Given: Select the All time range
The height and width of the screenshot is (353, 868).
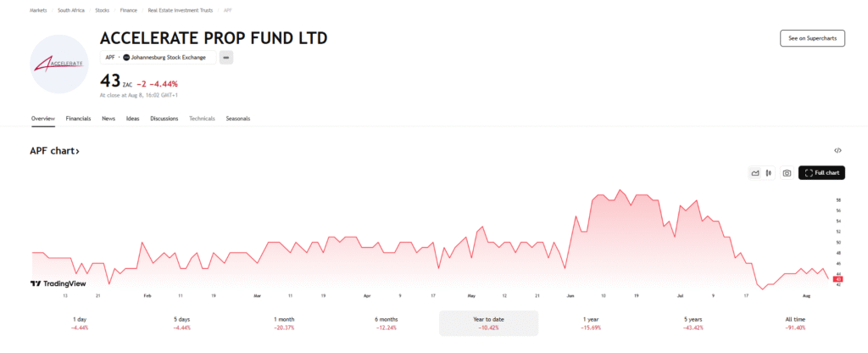Looking at the screenshot, I should 794,322.
